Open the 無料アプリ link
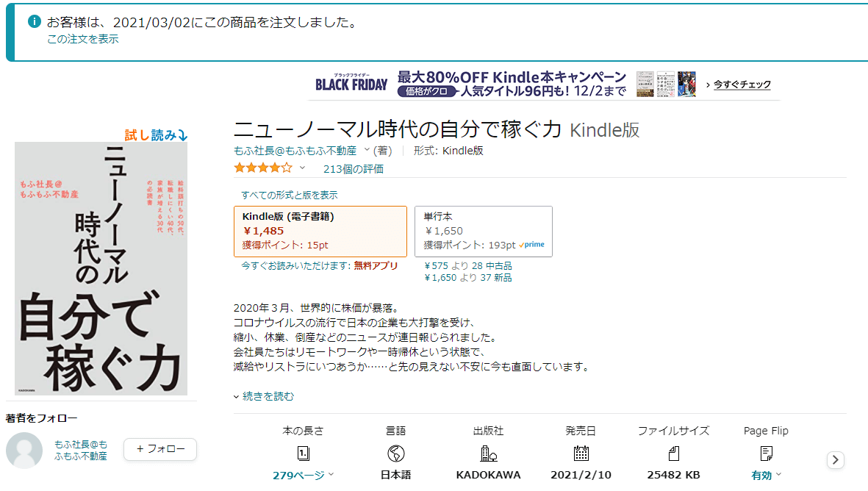Image resolution: width=868 pixels, height=491 pixels. click(376, 265)
